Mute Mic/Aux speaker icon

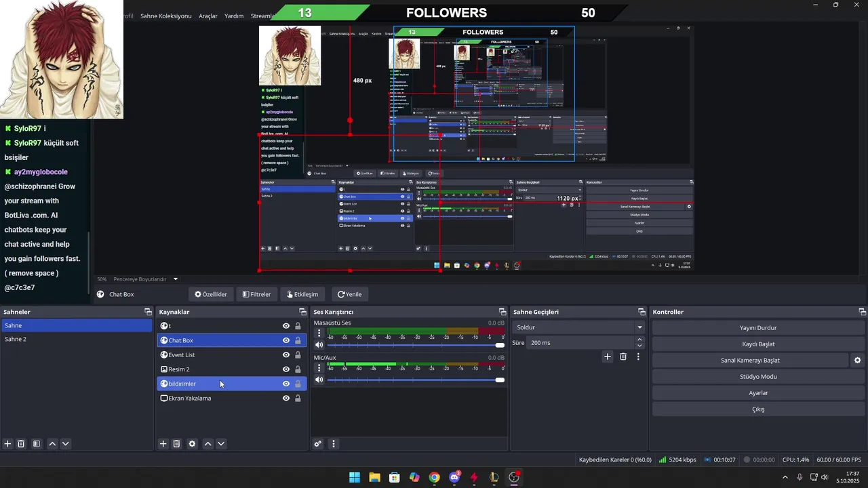tap(319, 380)
